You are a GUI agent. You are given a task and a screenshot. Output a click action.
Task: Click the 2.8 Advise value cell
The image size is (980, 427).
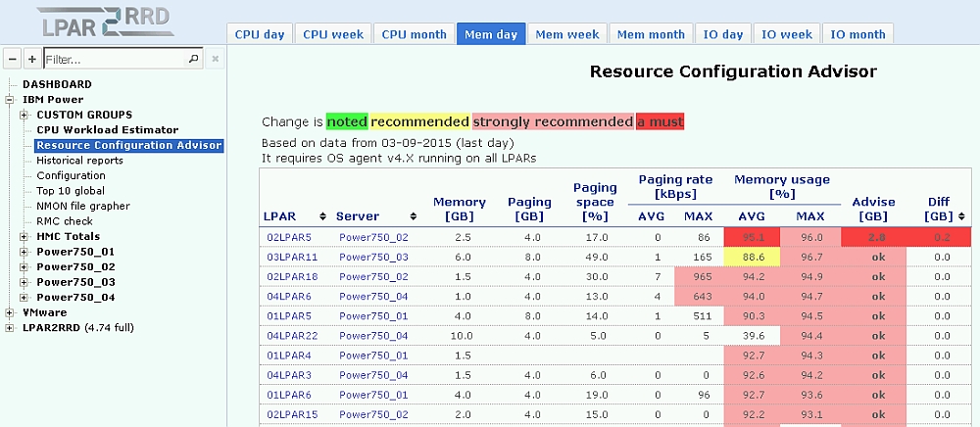[x=874, y=238]
